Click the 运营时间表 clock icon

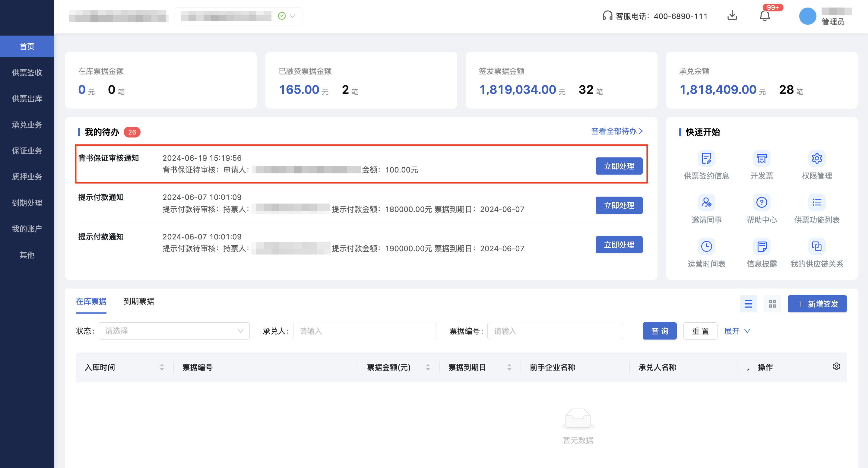[706, 247]
